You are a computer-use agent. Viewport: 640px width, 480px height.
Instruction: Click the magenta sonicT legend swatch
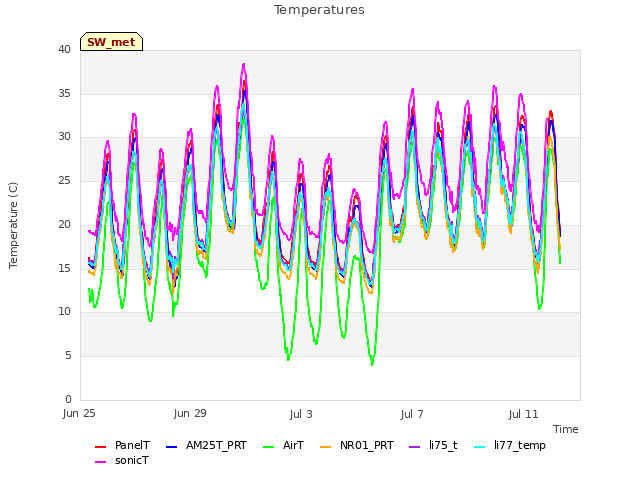tap(100, 462)
